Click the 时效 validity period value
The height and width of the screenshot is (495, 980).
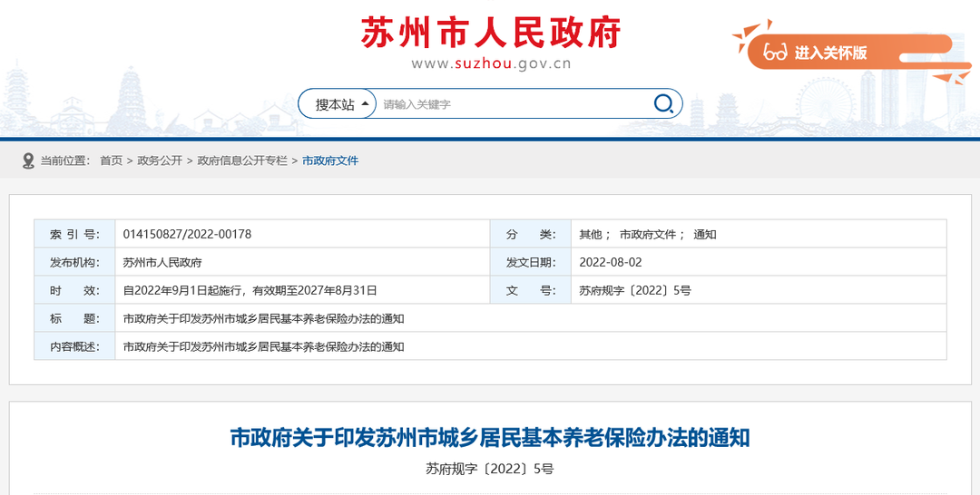[250, 290]
